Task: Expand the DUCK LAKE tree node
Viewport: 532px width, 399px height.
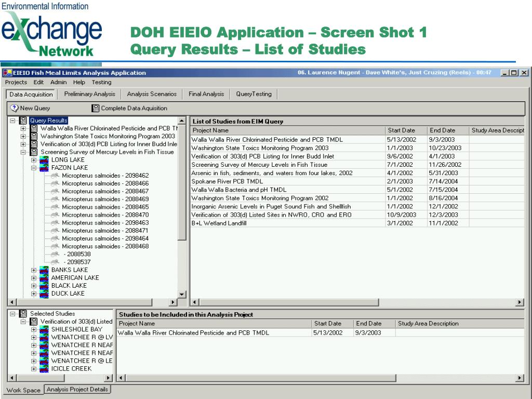Action: click(x=34, y=294)
